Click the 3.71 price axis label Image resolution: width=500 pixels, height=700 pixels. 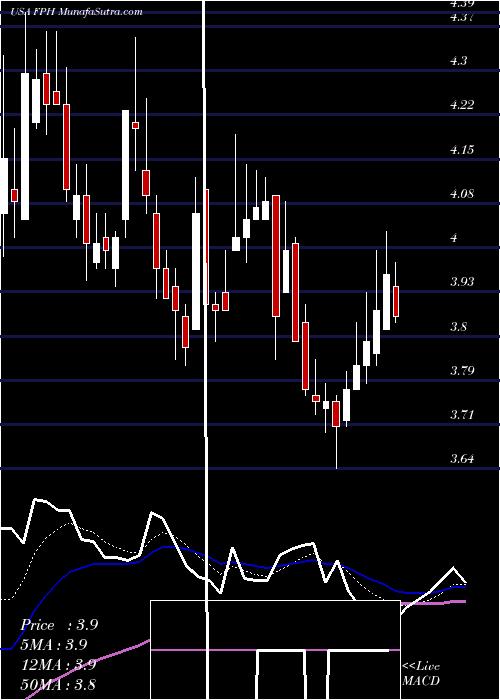point(462,415)
